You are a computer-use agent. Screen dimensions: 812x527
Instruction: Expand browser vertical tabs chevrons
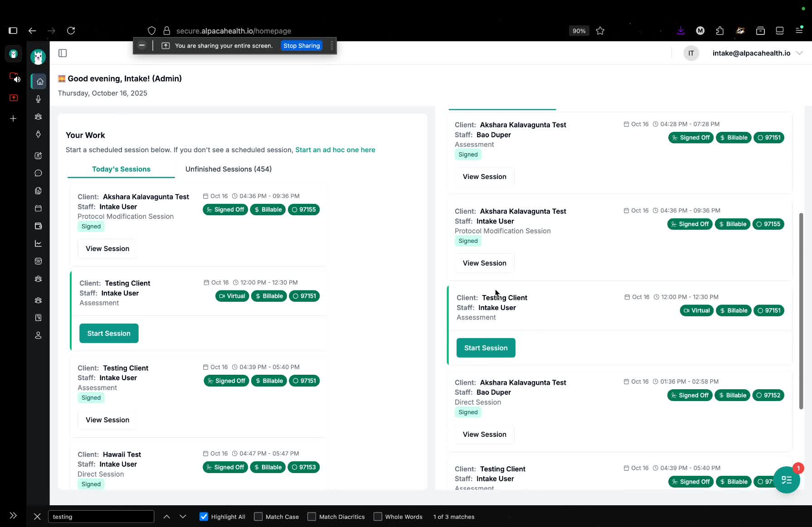pyautogui.click(x=13, y=516)
